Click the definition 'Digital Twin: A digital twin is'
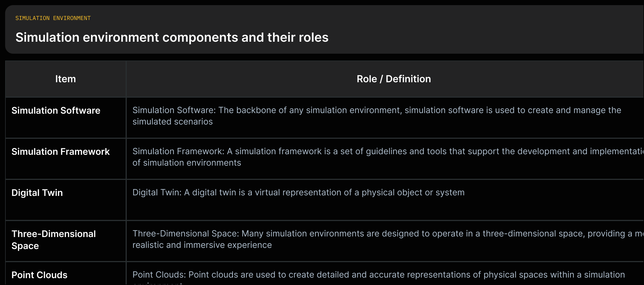This screenshot has width=644, height=285. click(x=299, y=192)
